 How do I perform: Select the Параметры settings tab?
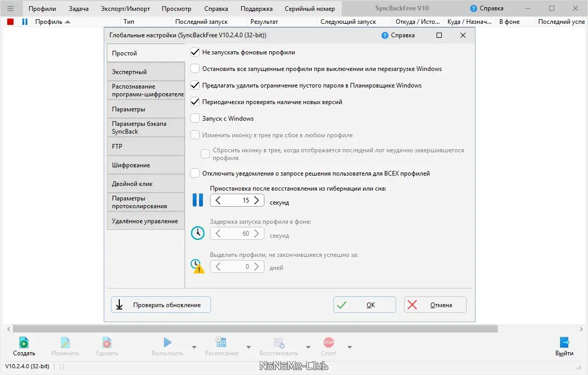tap(146, 109)
